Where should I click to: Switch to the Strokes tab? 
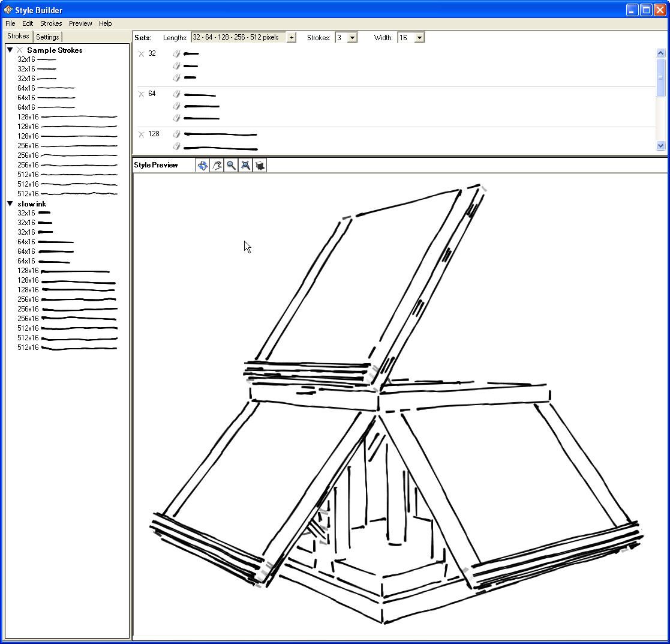[18, 37]
